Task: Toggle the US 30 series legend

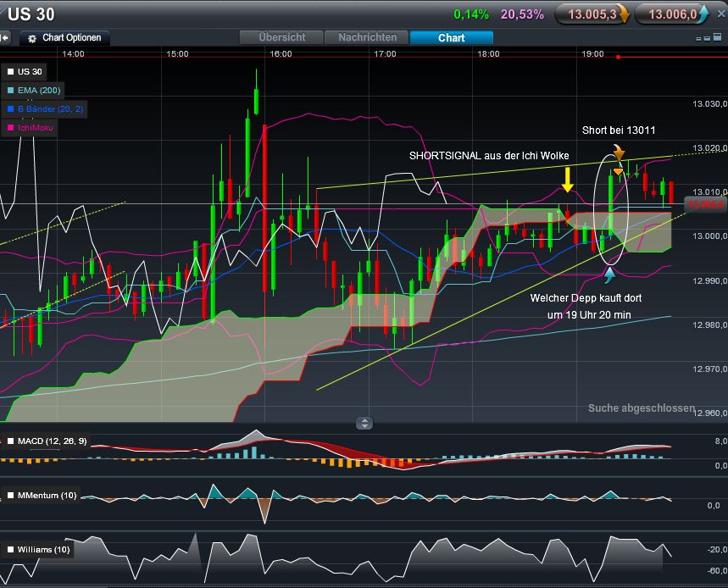Action: pos(25,72)
